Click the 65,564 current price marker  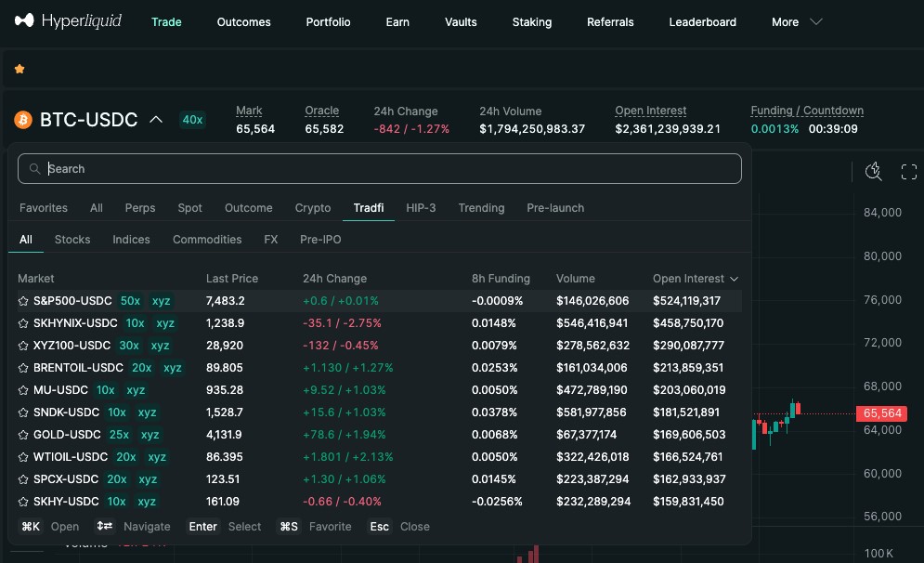pos(881,413)
